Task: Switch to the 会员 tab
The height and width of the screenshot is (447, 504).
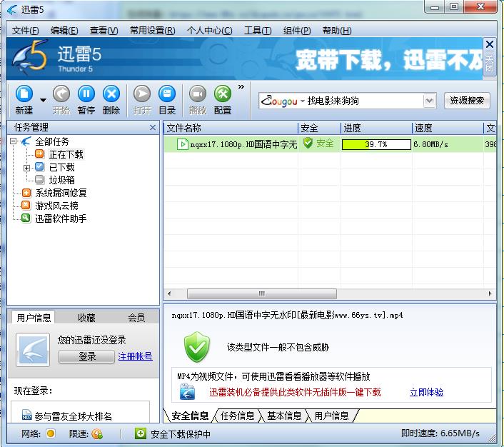Action: (136, 318)
